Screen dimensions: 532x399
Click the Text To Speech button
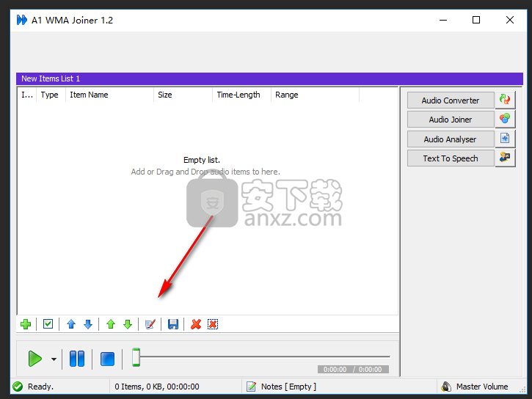[451, 158]
